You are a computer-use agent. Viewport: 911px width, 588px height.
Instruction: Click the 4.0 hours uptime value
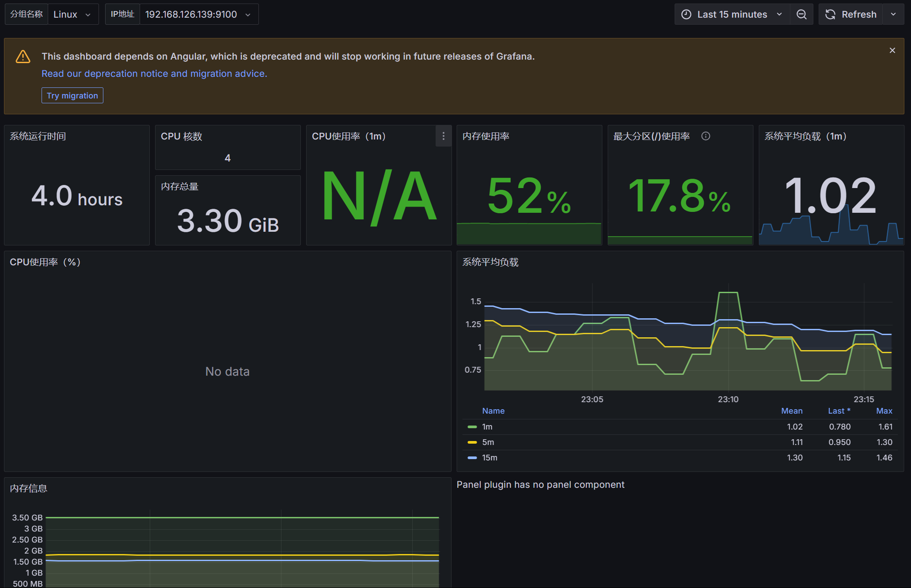tap(77, 196)
